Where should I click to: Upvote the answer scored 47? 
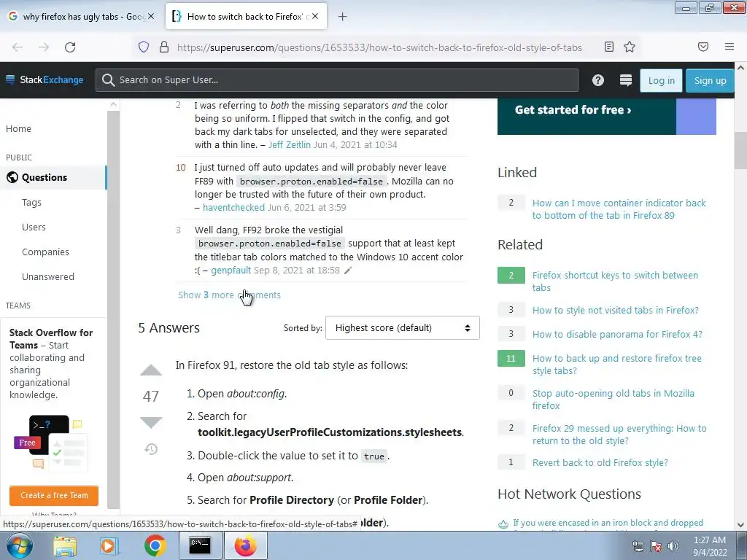(x=151, y=370)
